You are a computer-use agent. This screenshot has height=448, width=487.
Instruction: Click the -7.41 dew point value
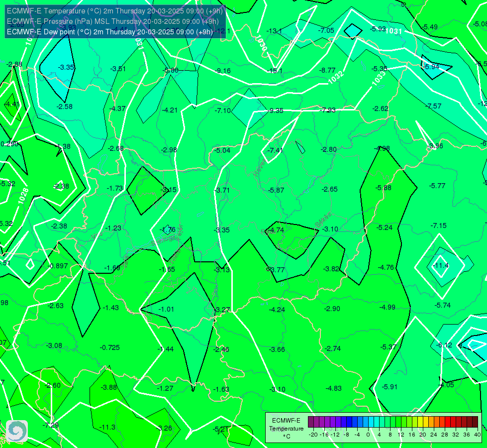coord(275,150)
